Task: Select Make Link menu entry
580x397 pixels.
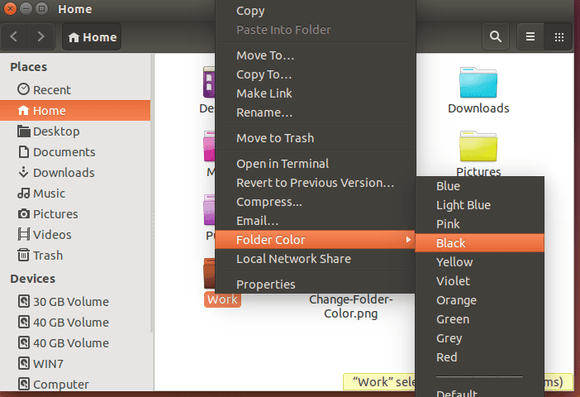Action: 315,94
